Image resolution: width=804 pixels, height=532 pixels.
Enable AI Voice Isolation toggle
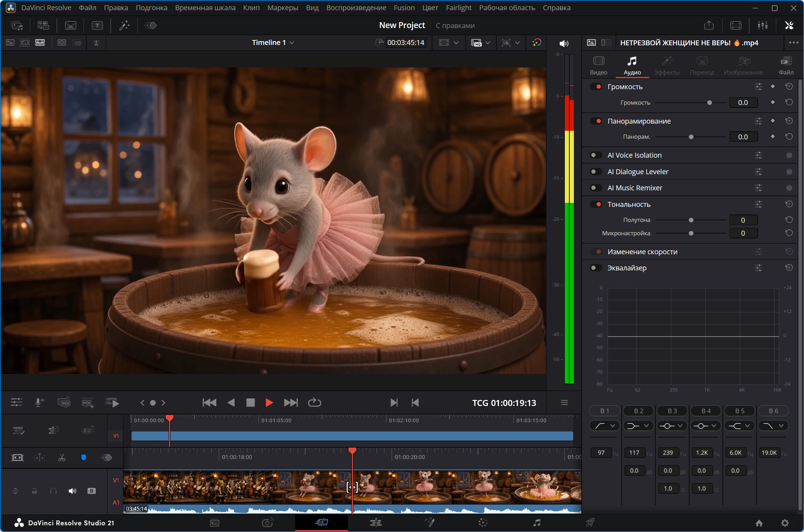(x=595, y=155)
